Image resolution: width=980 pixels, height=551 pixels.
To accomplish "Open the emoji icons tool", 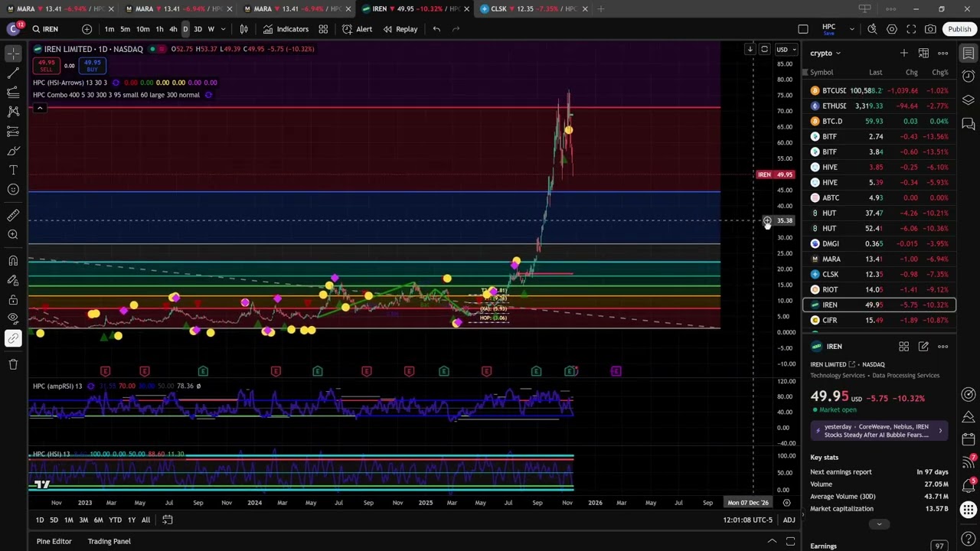I will [x=13, y=189].
